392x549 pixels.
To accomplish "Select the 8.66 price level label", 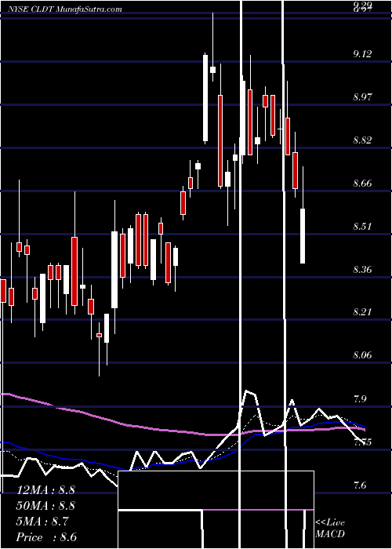I will (x=362, y=184).
